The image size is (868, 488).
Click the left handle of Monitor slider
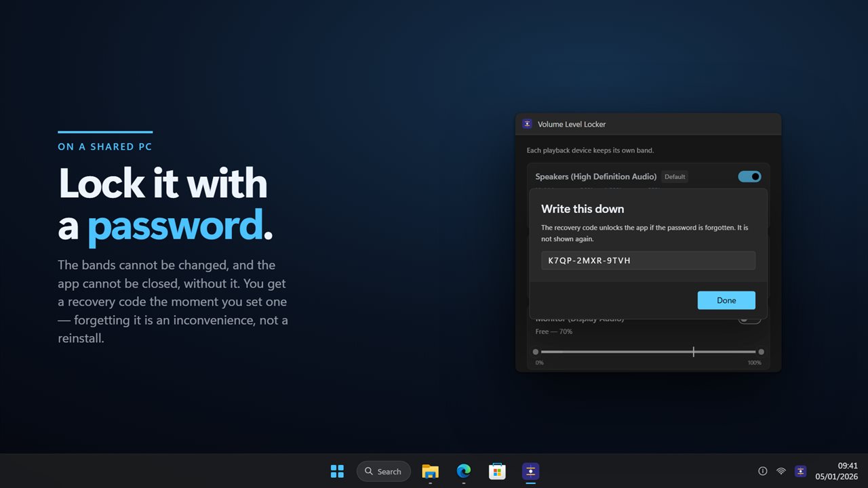536,352
